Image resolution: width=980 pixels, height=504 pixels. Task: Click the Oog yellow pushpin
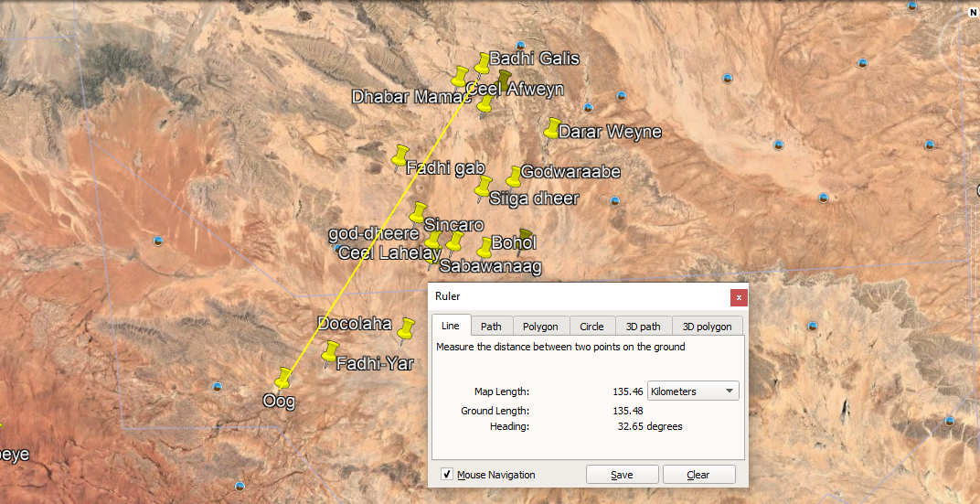pyautogui.click(x=284, y=377)
